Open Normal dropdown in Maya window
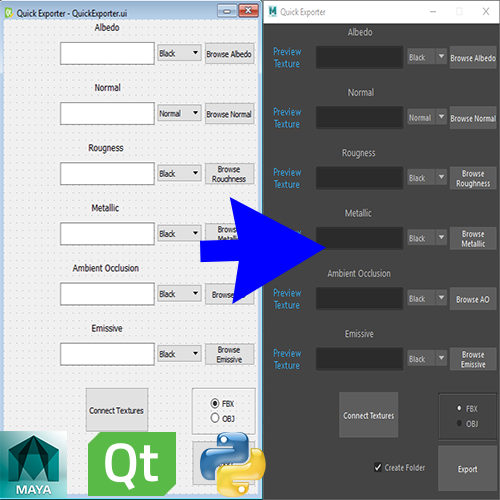 (427, 117)
